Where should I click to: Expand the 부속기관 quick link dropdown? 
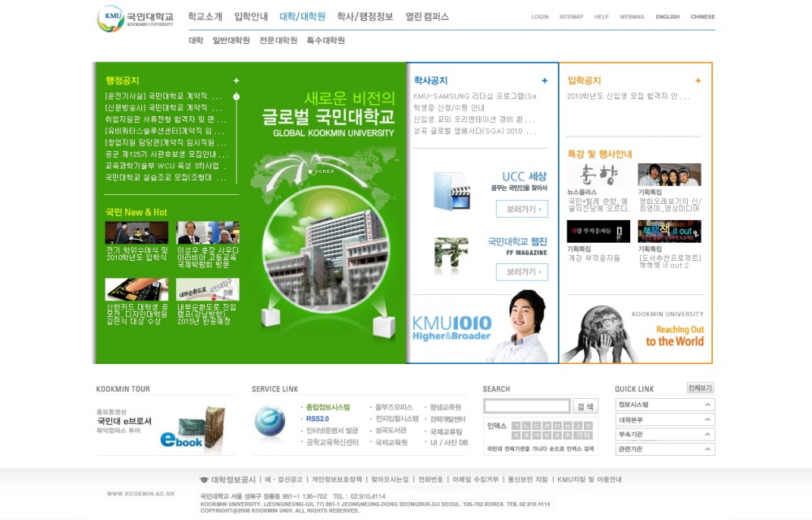pos(708,435)
